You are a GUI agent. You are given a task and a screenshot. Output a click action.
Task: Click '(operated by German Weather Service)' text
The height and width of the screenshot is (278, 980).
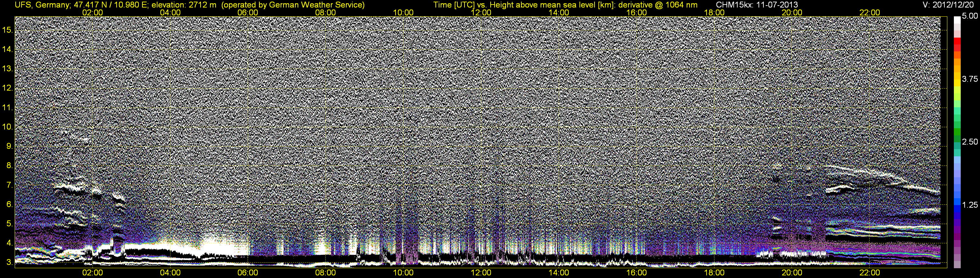click(293, 5)
